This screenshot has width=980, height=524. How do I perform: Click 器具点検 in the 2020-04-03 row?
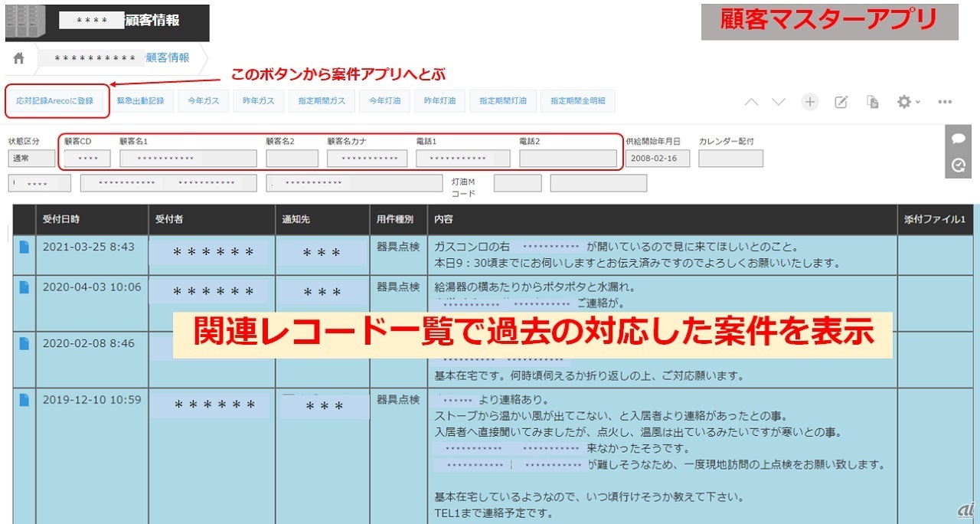coord(398,287)
